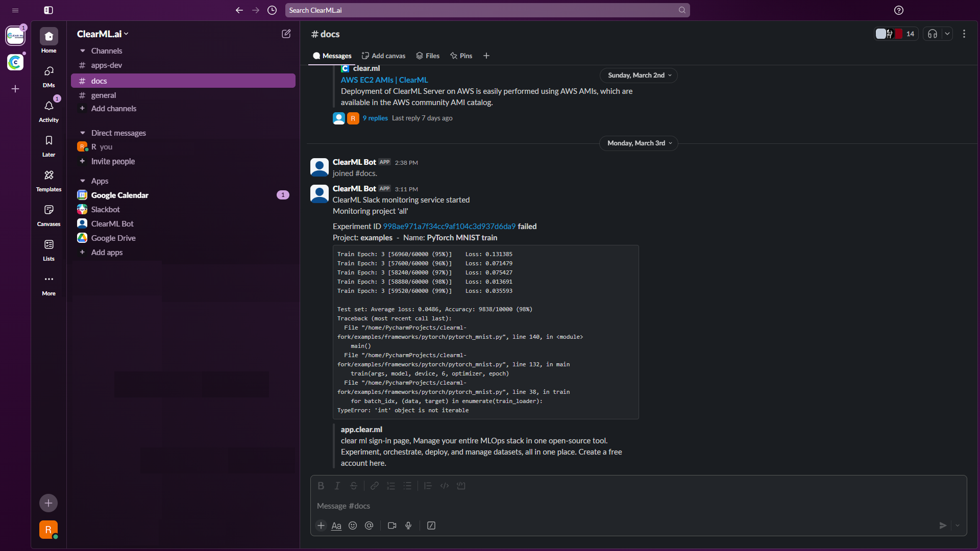980x551 pixels.
Task: Click the Link insertion icon
Action: 374,486
